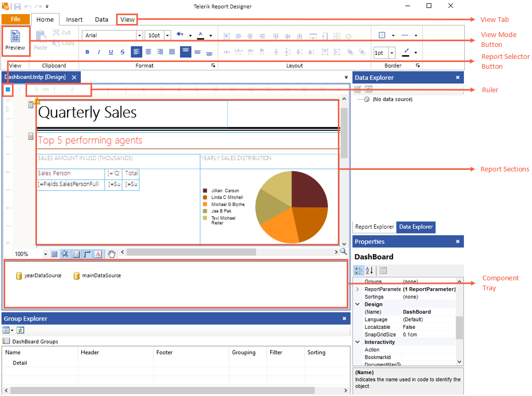The image size is (532, 396).
Task: Center align text horizontally
Action: tap(148, 52)
